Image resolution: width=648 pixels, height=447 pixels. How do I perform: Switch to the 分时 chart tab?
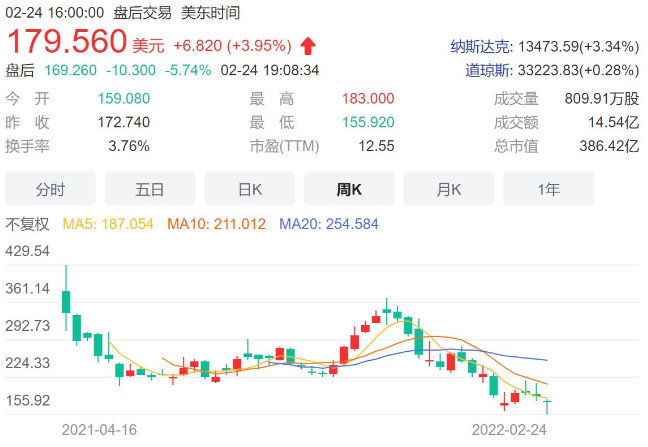[50, 189]
